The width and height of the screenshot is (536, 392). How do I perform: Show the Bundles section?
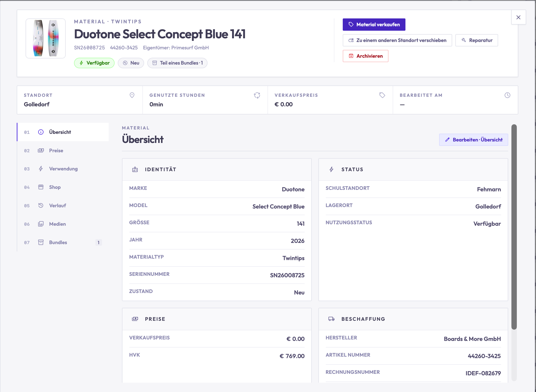pos(63,242)
